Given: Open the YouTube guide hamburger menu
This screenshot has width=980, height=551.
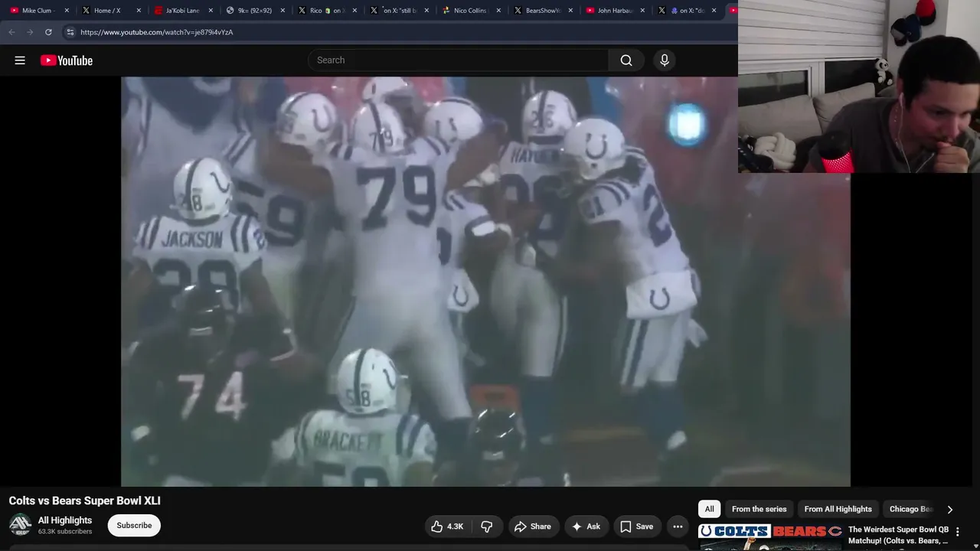Looking at the screenshot, I should (20, 60).
